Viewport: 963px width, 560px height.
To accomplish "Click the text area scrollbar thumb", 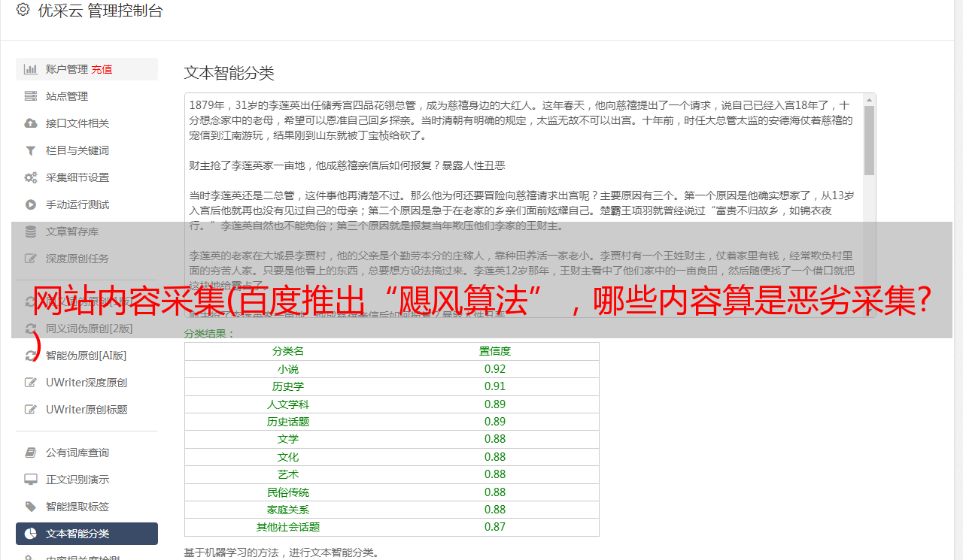I will (x=869, y=141).
